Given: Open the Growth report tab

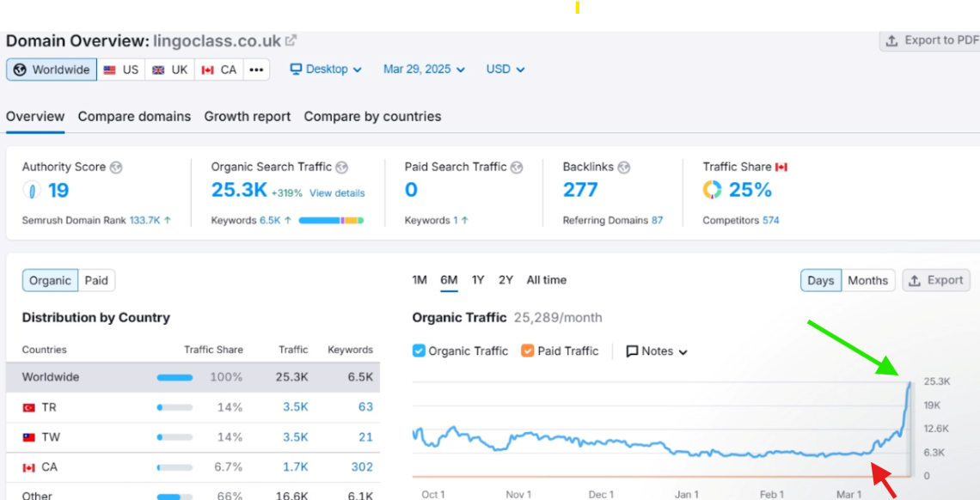Looking at the screenshot, I should coord(248,117).
